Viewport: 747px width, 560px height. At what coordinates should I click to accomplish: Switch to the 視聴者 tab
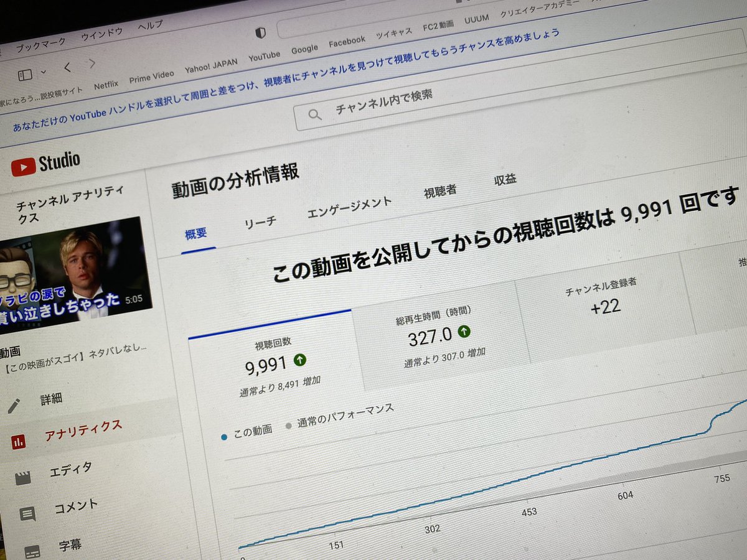(x=440, y=191)
